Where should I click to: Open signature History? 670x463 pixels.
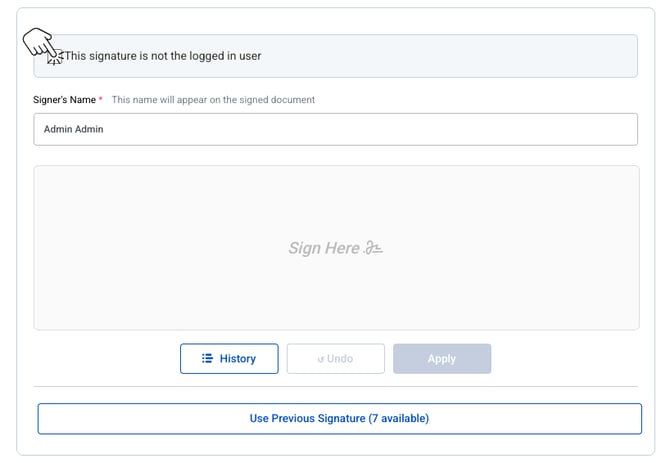pyautogui.click(x=229, y=358)
